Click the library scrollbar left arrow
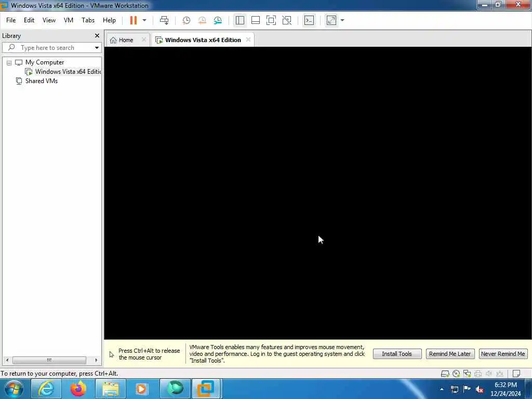The width and height of the screenshot is (532, 399). 7,360
